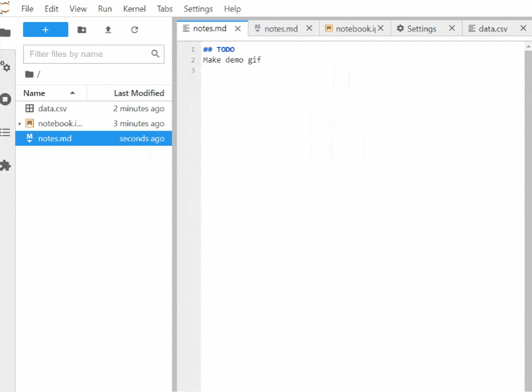
Task: Click '3 minutes ago' for notebook file
Action: [139, 124]
